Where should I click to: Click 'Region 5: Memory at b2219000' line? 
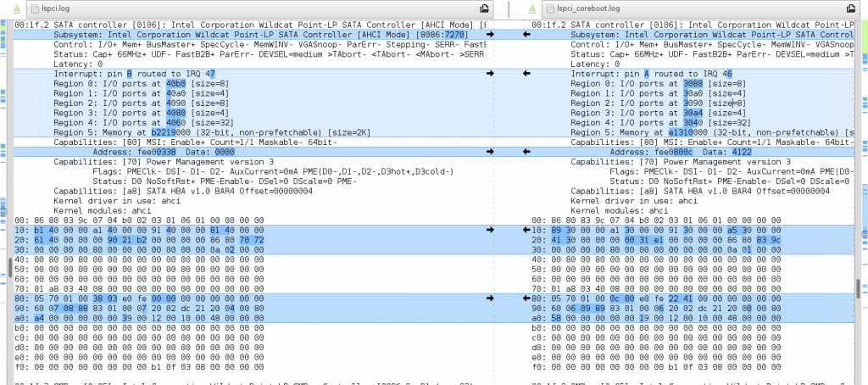[x=212, y=131]
